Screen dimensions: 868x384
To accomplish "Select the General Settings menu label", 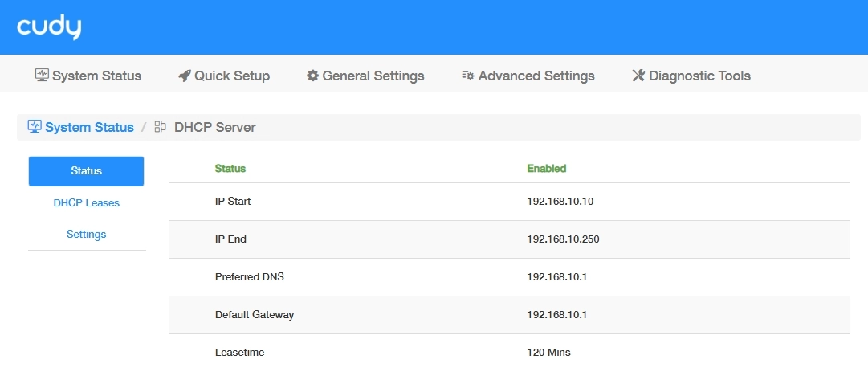I will pos(373,76).
